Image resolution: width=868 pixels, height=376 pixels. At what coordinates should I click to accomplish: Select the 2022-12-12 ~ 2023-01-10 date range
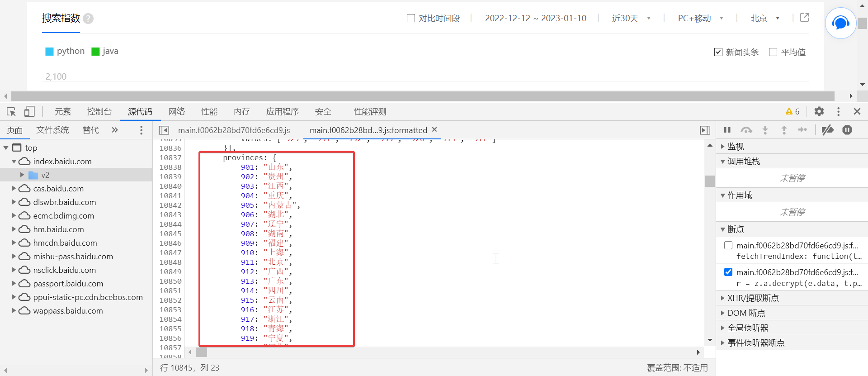coord(536,18)
